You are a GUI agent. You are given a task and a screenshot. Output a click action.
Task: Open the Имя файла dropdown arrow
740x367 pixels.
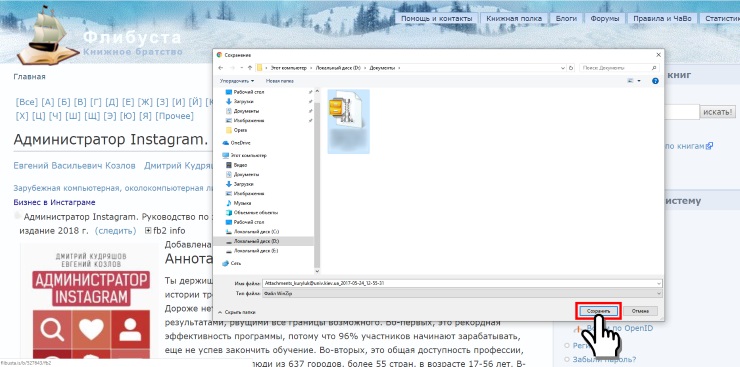[659, 284]
